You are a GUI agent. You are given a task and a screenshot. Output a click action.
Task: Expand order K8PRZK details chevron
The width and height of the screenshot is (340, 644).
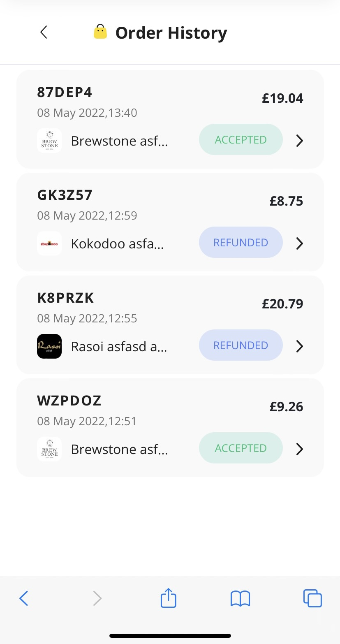pos(300,346)
